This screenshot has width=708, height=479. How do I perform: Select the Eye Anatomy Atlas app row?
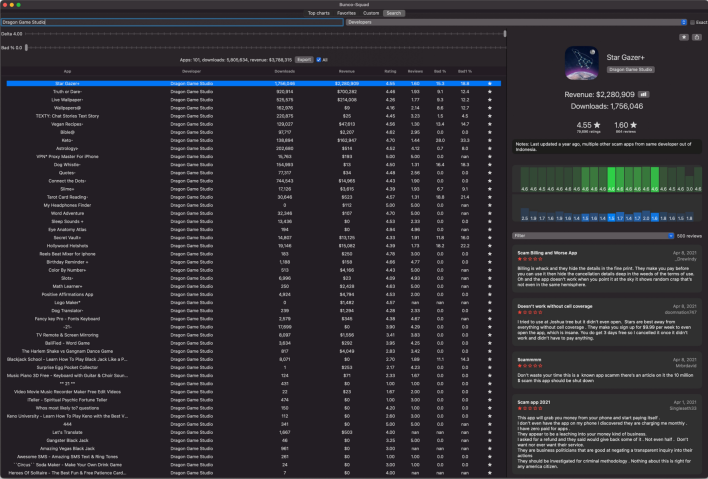point(253,230)
